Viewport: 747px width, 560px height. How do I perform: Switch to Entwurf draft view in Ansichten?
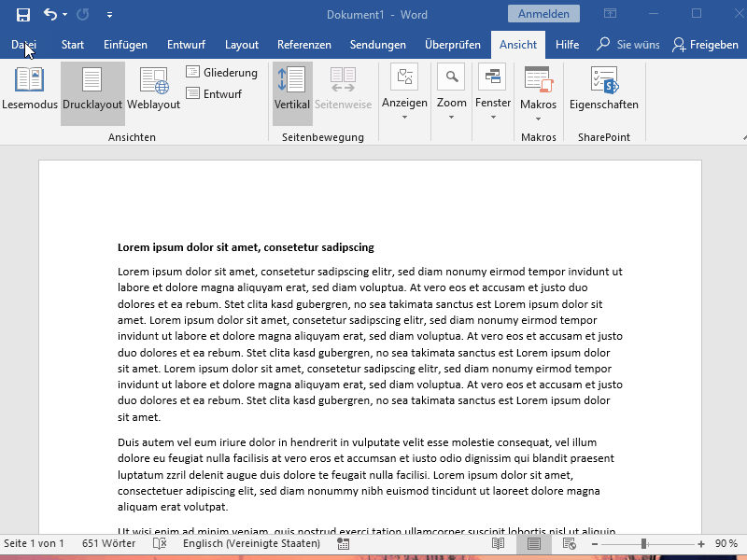214,93
